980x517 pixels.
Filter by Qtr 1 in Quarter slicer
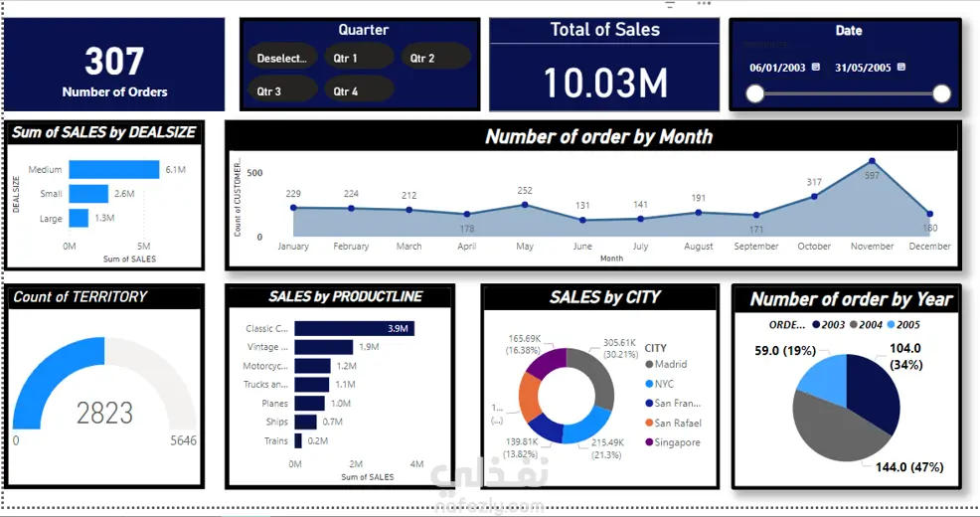tap(359, 58)
